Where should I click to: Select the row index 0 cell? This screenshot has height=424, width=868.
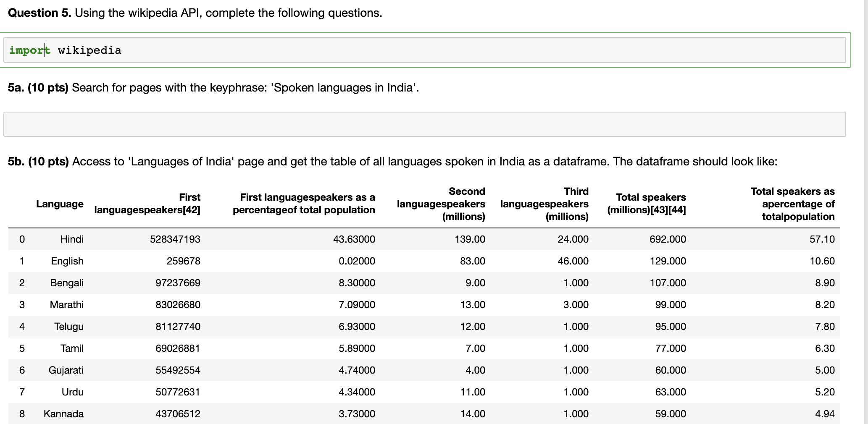coord(22,239)
